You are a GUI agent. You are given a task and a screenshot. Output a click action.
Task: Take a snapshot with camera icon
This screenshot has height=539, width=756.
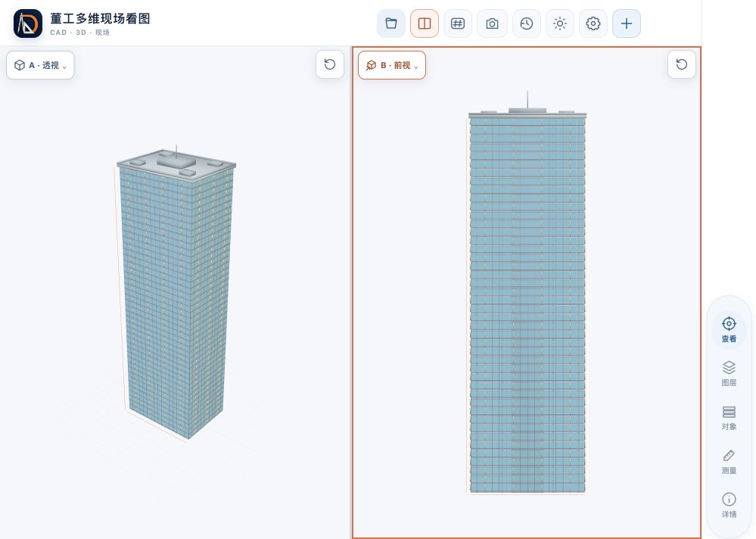(492, 23)
